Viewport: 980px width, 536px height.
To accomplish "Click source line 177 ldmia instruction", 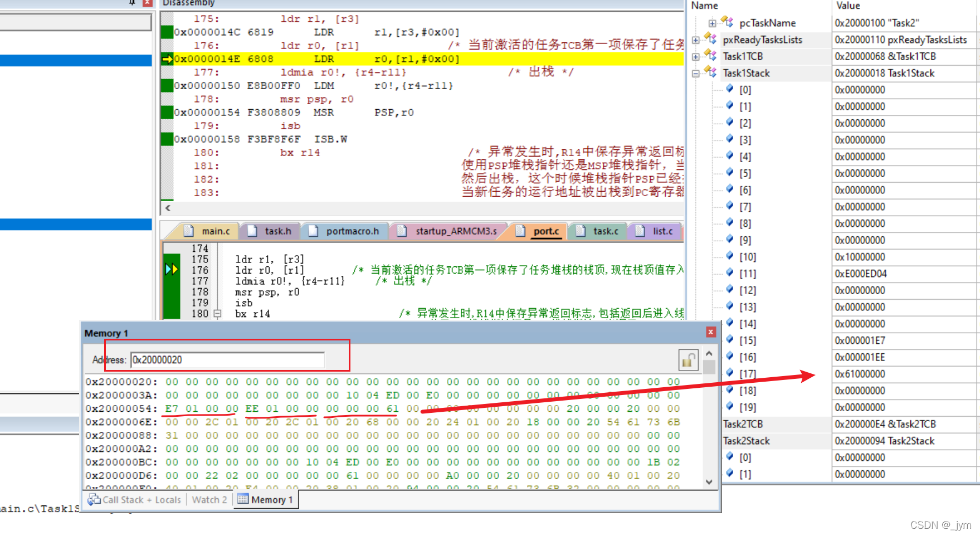I will pyautogui.click(x=290, y=281).
